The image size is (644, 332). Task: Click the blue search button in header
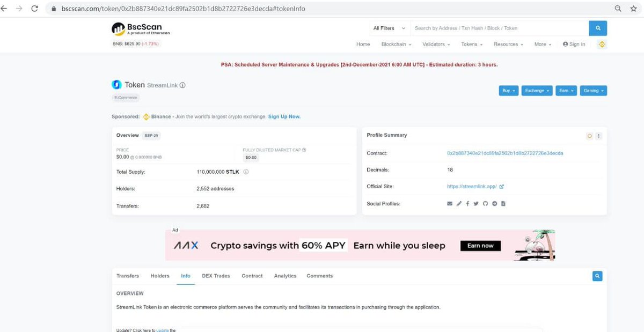tap(598, 28)
